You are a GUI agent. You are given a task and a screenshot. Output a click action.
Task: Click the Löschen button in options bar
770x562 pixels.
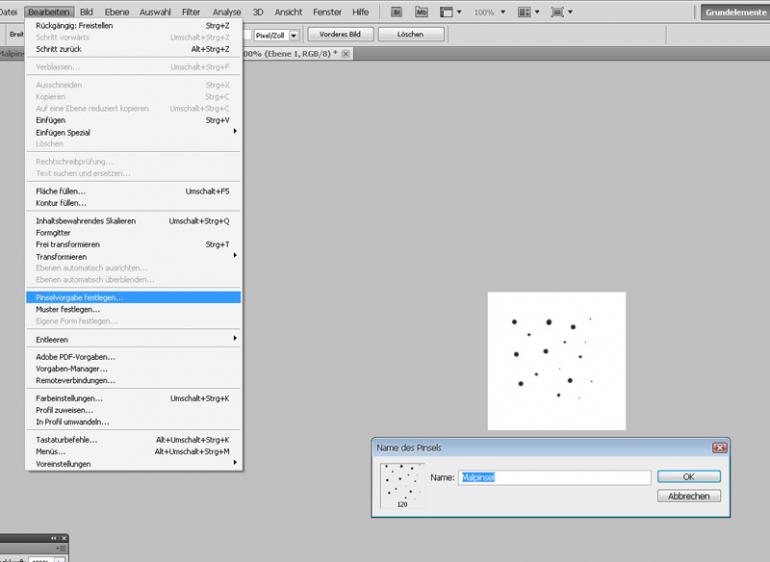point(411,34)
